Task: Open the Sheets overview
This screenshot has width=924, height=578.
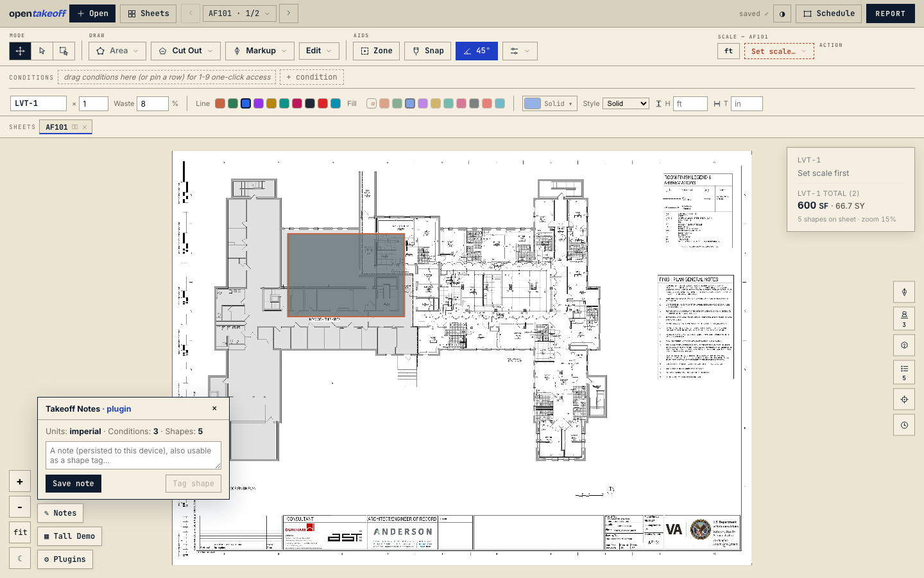Action: (148, 13)
